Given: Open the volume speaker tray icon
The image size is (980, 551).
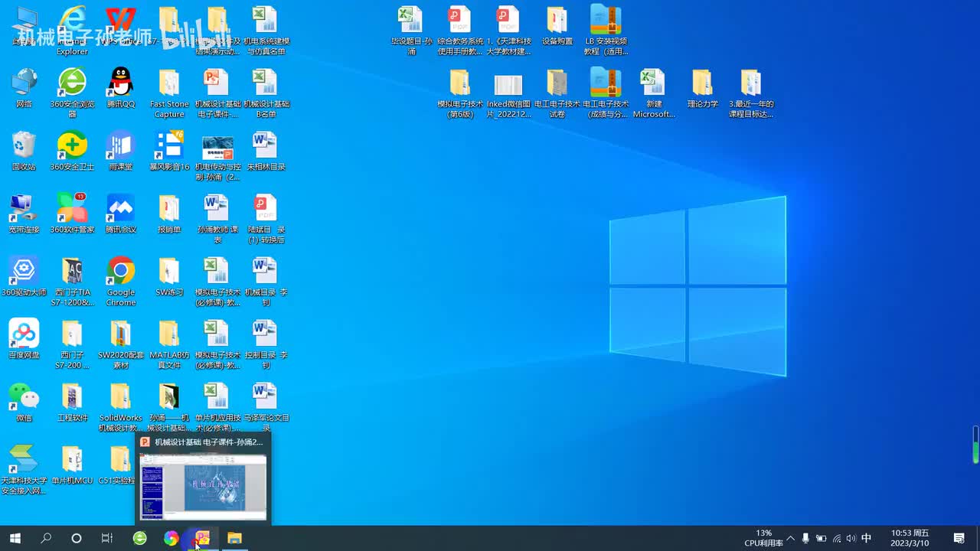Looking at the screenshot, I should 851,538.
